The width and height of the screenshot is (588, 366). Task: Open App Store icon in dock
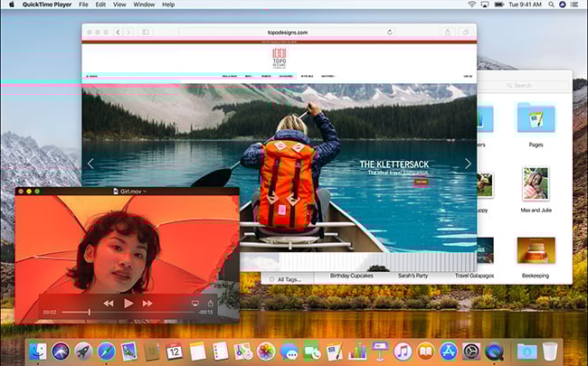449,352
